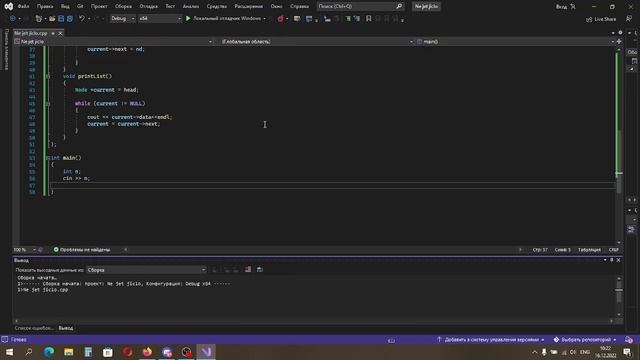Switch to the Вывод bottom tab
The height and width of the screenshot is (360, 640).
pyautogui.click(x=66, y=328)
